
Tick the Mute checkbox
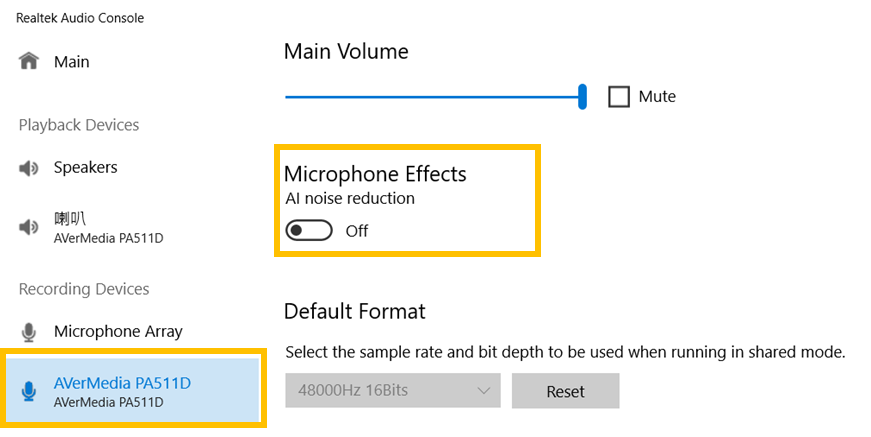[x=619, y=97]
